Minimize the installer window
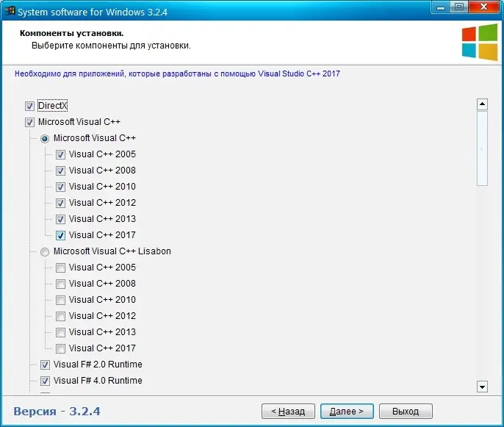This screenshot has height=427, width=504. 441,7
